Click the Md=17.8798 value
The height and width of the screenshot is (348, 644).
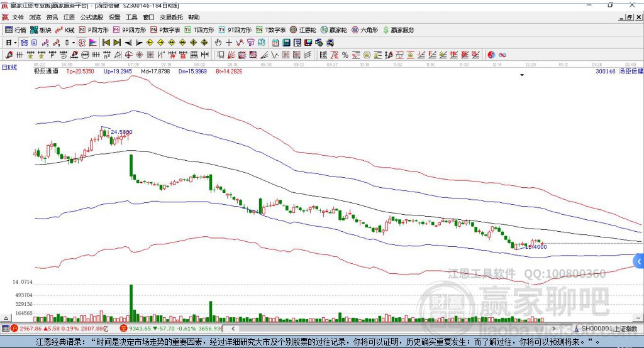[155, 71]
